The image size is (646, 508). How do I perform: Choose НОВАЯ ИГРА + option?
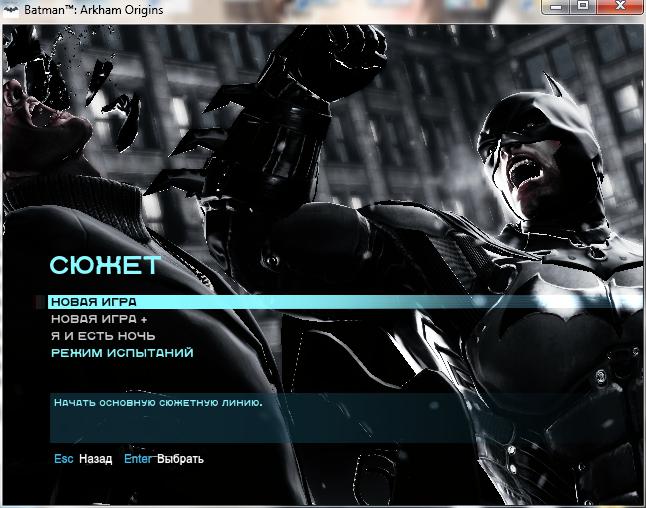pyautogui.click(x=99, y=319)
